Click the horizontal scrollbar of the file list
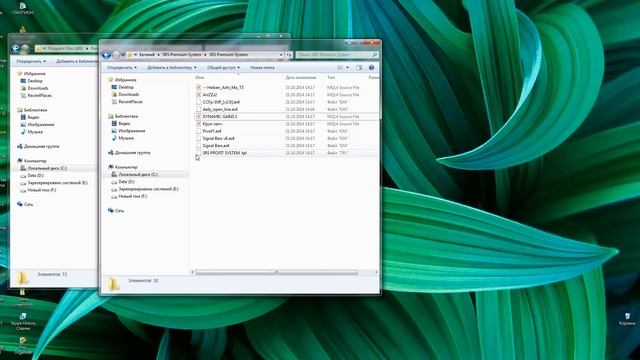The image size is (640, 360). [x=277, y=272]
